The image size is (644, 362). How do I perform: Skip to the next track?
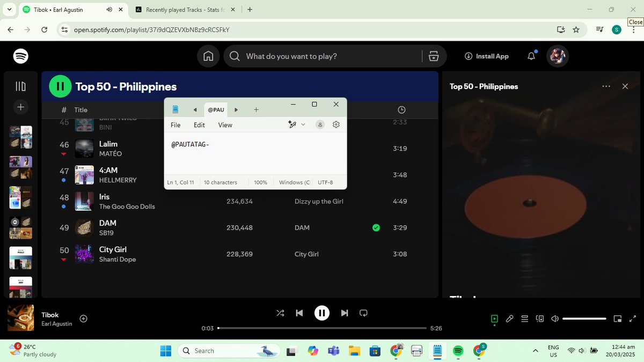(345, 313)
